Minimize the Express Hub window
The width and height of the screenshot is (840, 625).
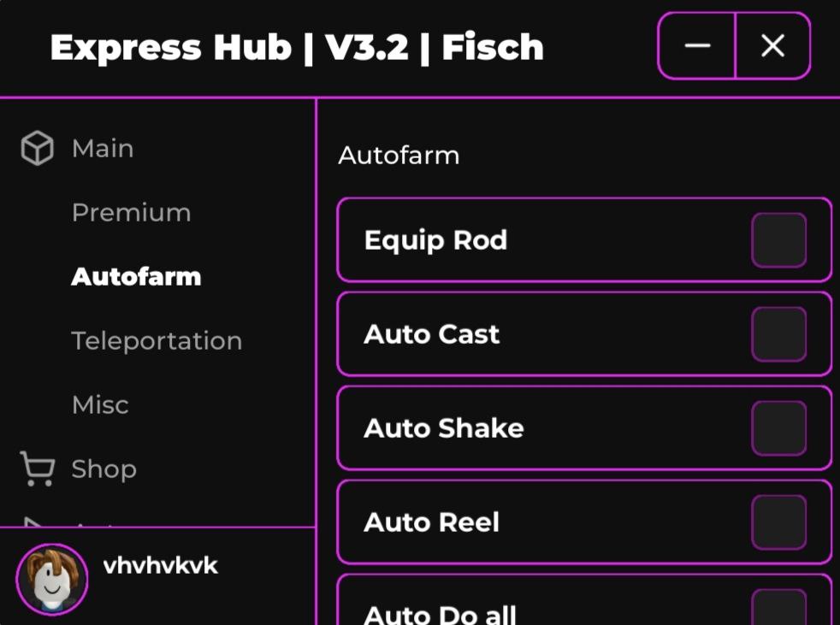point(697,46)
